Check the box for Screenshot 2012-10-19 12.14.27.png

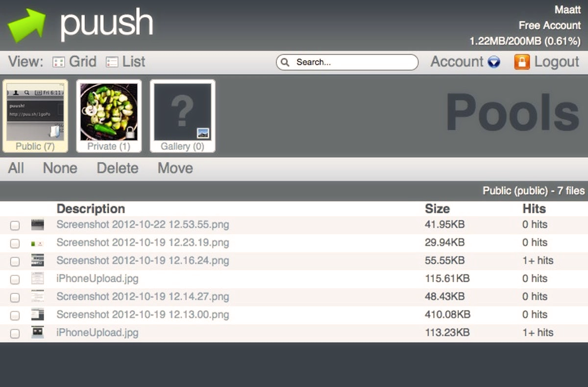click(15, 297)
